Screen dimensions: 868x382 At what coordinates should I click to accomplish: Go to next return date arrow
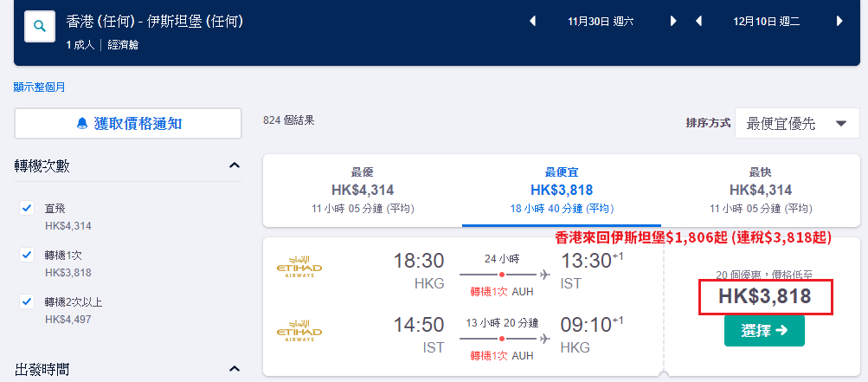(839, 21)
